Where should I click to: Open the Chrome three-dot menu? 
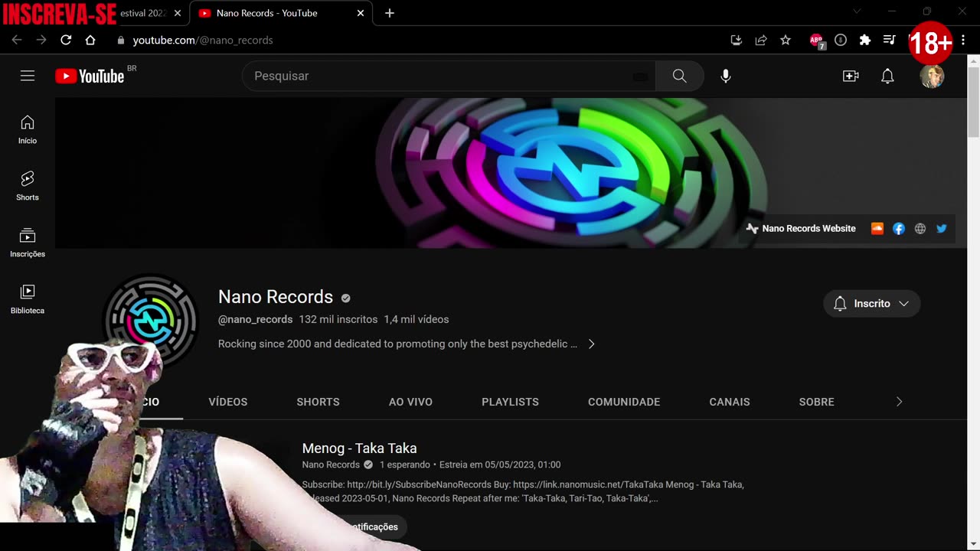(963, 40)
